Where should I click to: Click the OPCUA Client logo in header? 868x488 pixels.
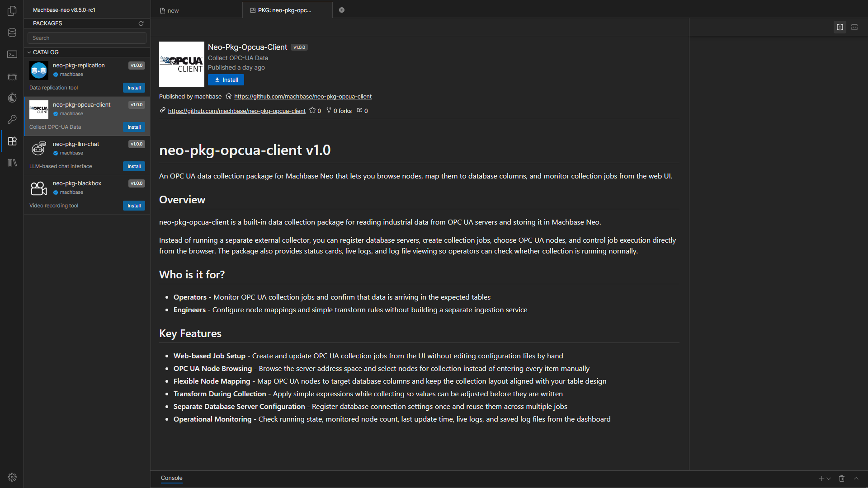tap(182, 64)
